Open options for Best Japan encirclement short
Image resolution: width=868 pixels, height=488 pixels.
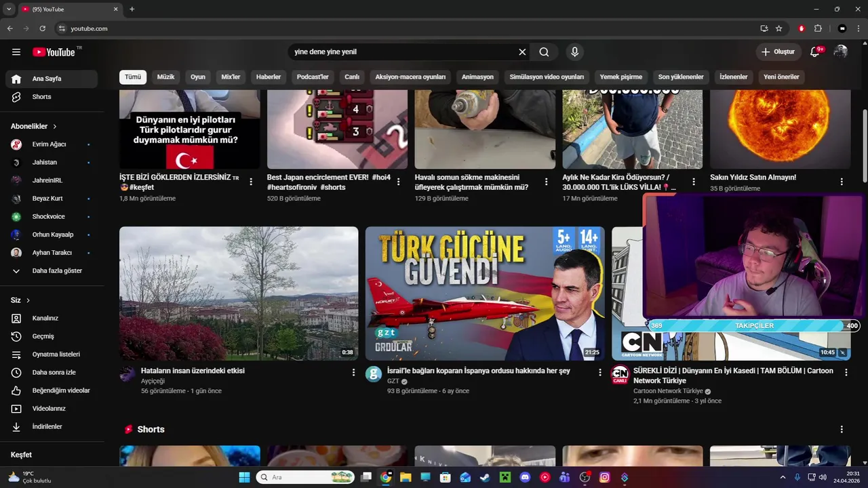(399, 182)
